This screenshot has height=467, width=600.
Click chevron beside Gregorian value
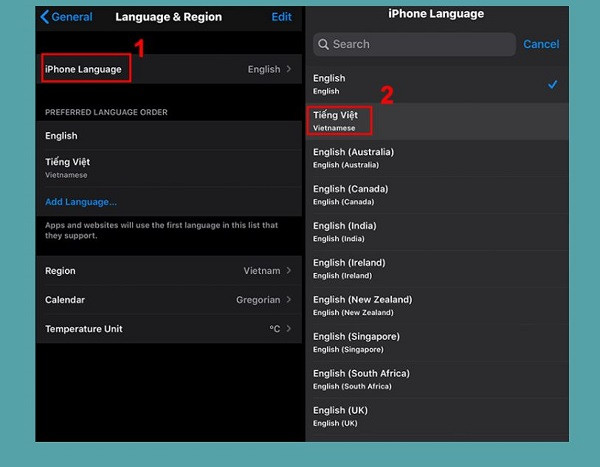[289, 299]
